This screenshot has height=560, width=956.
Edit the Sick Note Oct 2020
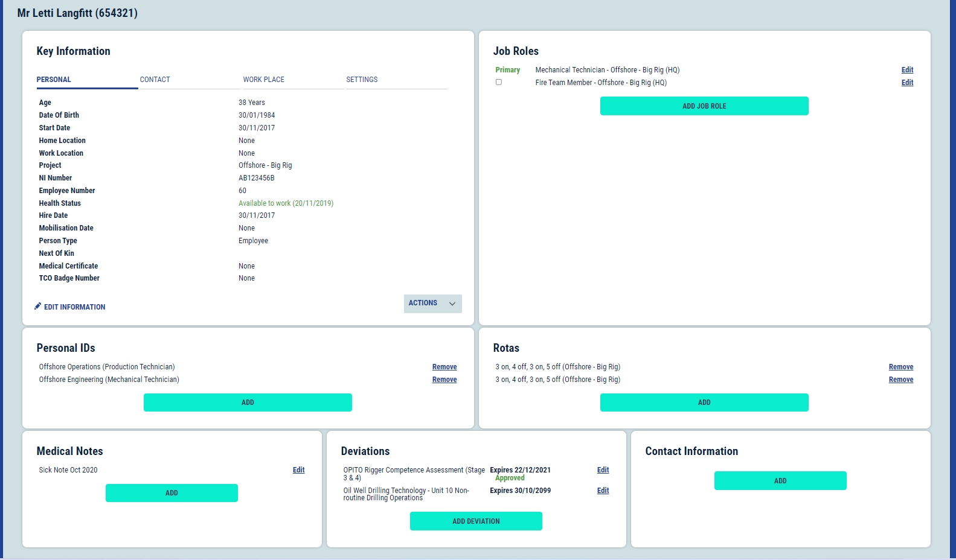[x=298, y=470]
